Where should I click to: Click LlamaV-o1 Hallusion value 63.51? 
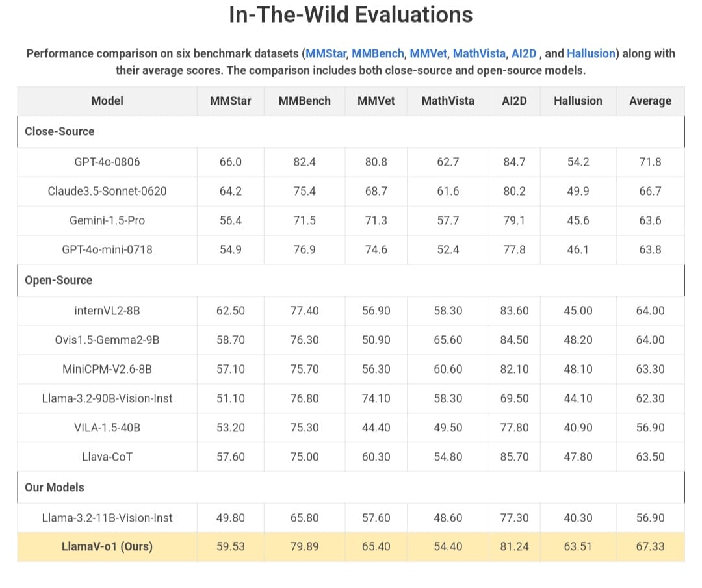(x=578, y=547)
